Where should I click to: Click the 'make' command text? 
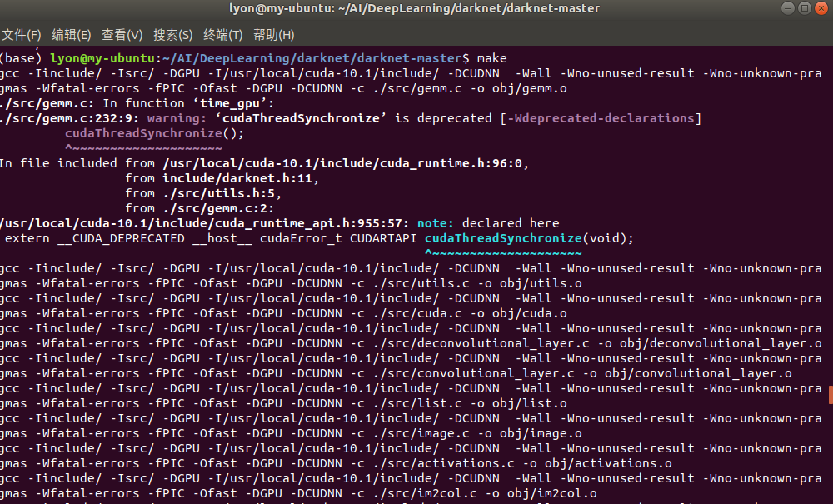click(x=492, y=58)
